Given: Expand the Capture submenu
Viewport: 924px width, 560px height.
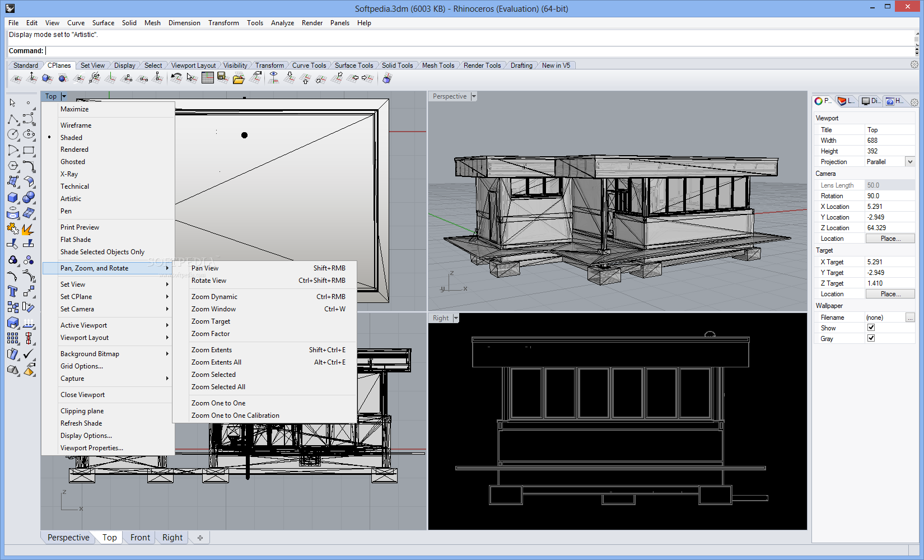Looking at the screenshot, I should point(108,379).
